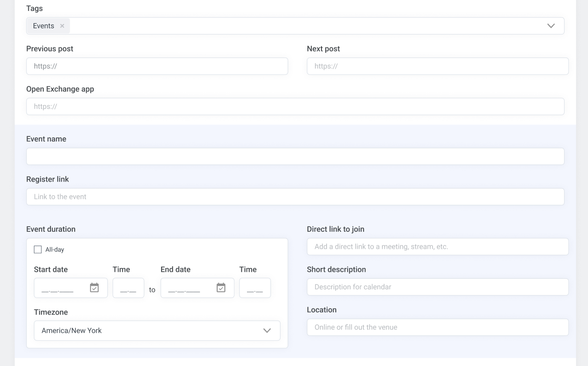588x366 pixels.
Task: Click the Start date input
Action: coord(61,288)
